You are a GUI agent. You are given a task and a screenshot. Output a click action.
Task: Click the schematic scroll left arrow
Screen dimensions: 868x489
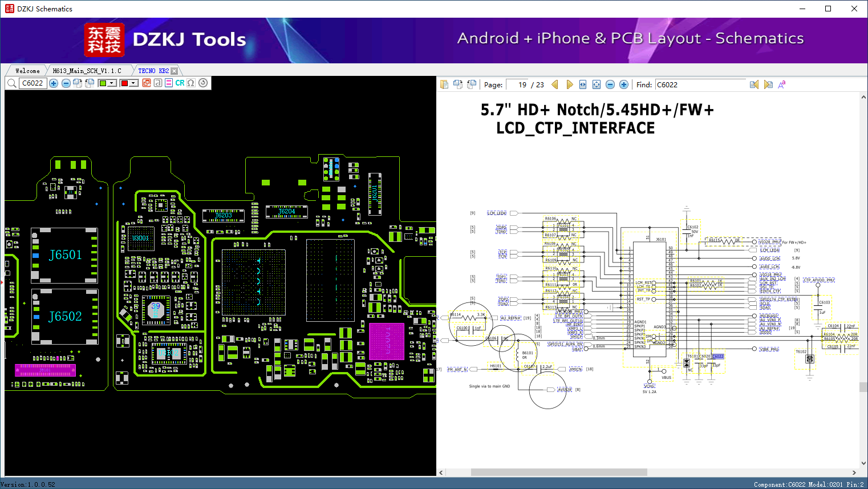click(441, 472)
